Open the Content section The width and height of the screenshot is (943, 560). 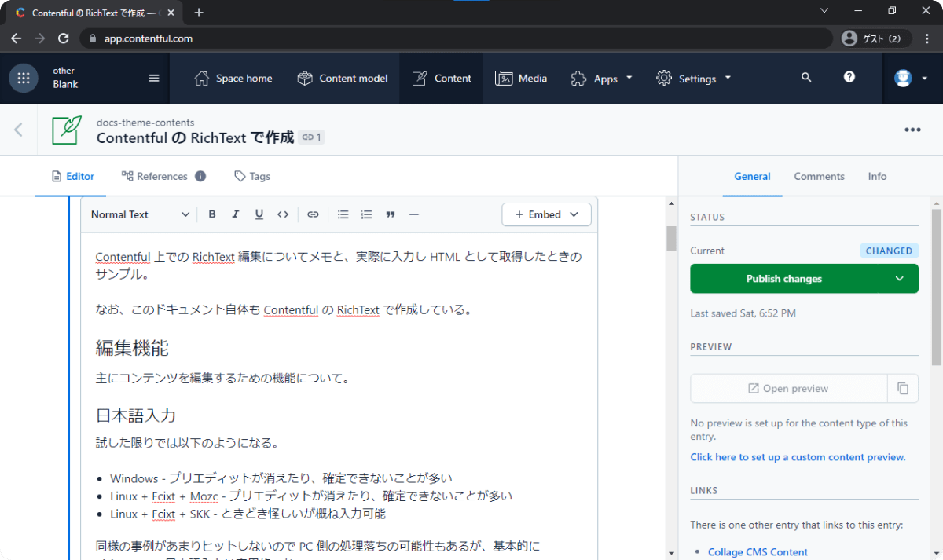[442, 78]
